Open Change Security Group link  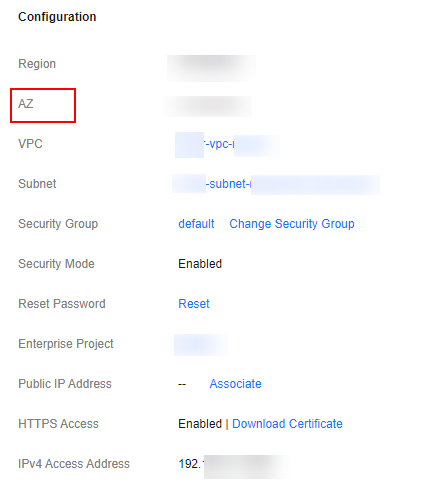point(292,224)
